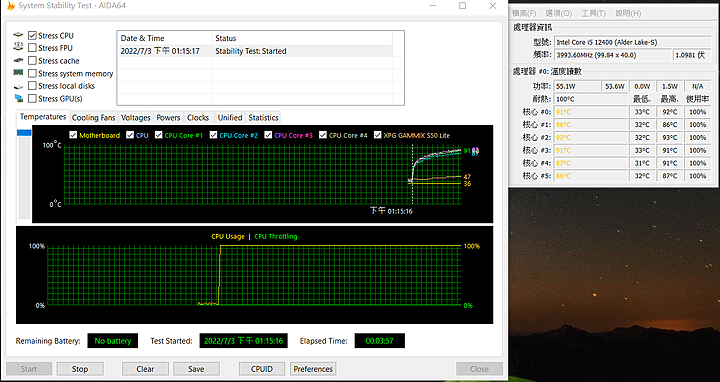This screenshot has width=720, height=382.
Task: Click the blue graph scale slider handle
Action: [x=24, y=133]
